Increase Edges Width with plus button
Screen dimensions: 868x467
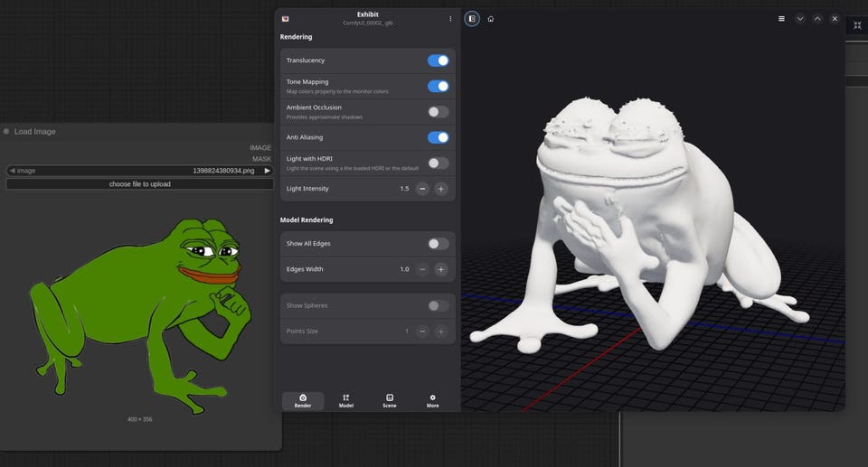coord(440,269)
